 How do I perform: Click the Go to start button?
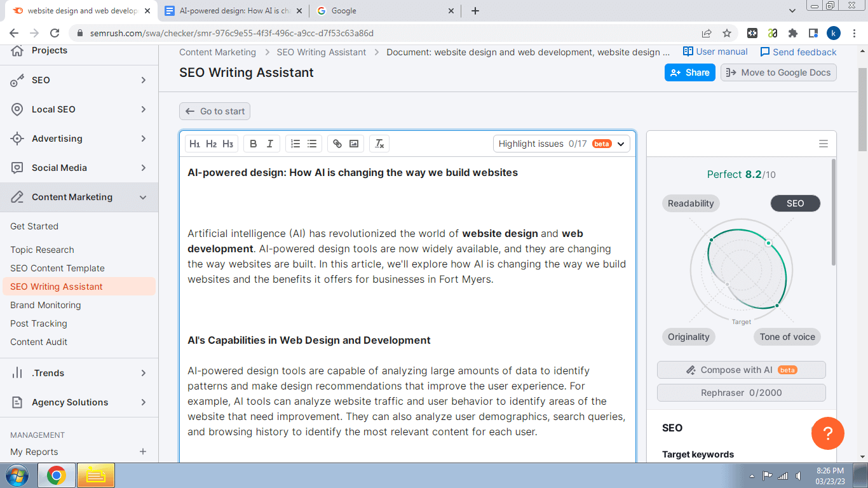pos(215,111)
